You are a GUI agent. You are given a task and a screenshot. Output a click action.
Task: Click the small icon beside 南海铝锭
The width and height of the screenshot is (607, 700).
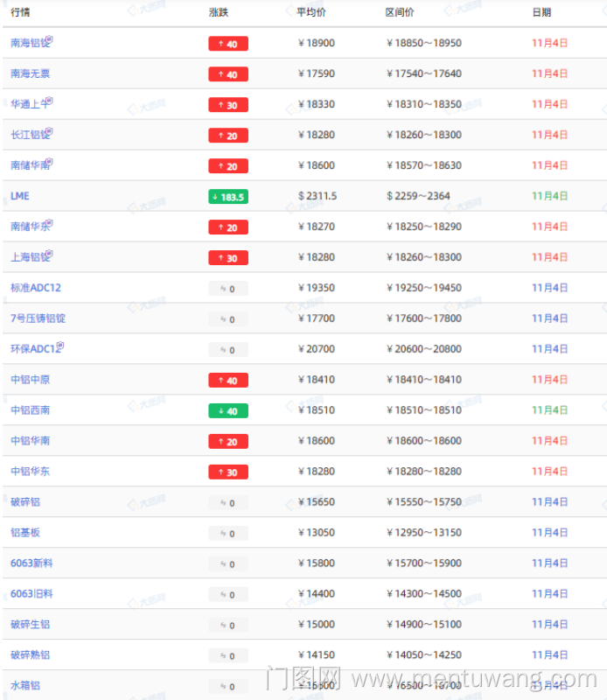(x=50, y=39)
